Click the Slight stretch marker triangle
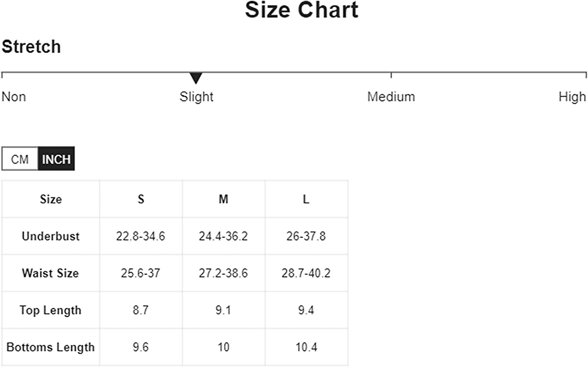 [196, 78]
